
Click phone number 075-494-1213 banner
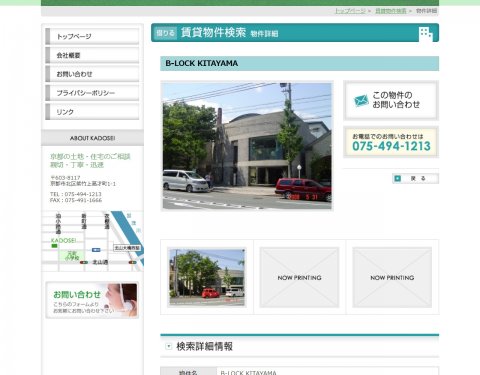pyautogui.click(x=391, y=142)
